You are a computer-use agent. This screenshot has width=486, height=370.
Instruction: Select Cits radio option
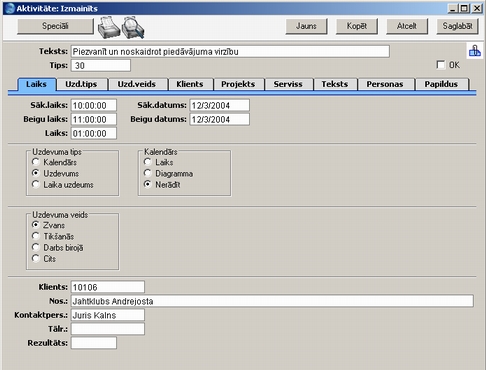coord(36,258)
